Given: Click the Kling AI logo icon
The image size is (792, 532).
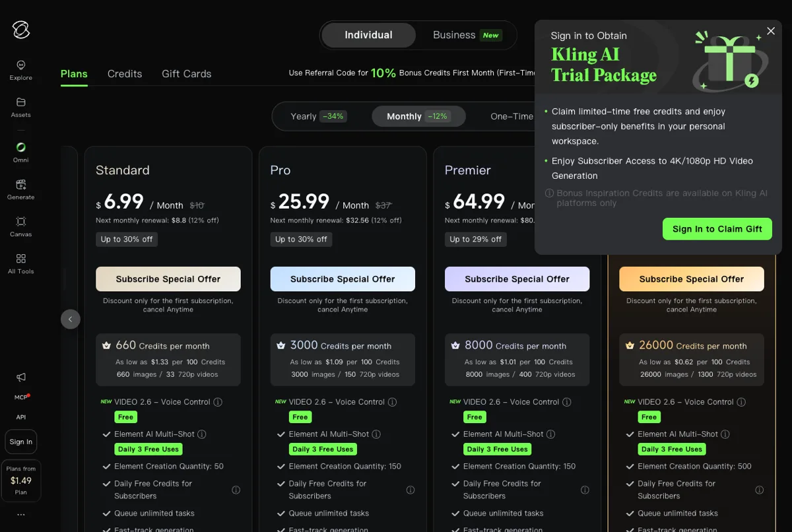Looking at the screenshot, I should [x=21, y=29].
